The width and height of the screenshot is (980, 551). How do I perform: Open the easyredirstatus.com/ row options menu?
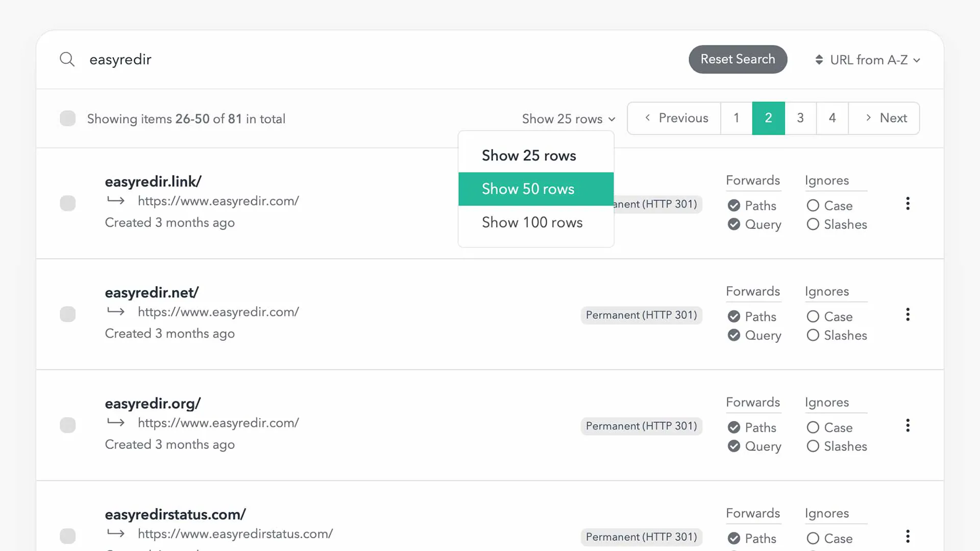click(x=908, y=536)
